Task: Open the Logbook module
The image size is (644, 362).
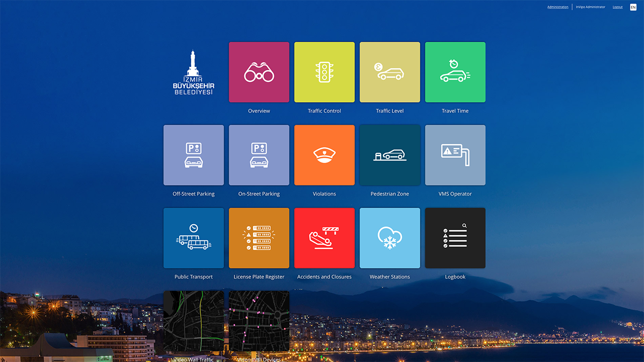Action: (x=455, y=238)
